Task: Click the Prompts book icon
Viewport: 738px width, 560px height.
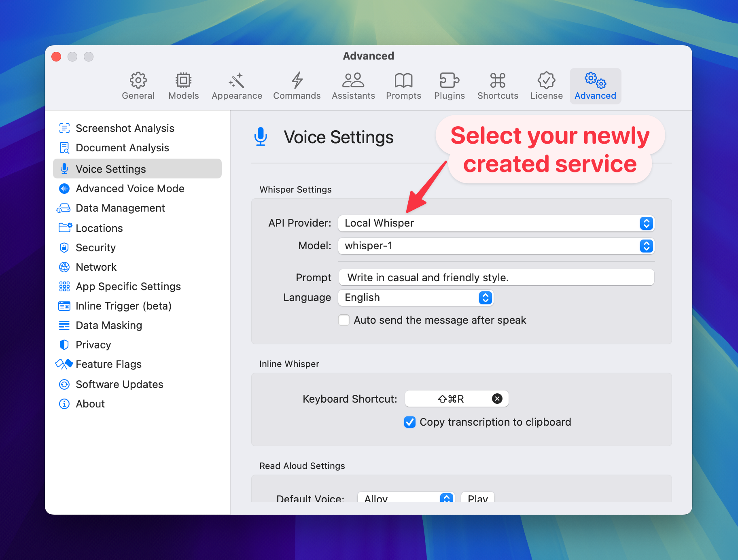Action: pos(403,80)
